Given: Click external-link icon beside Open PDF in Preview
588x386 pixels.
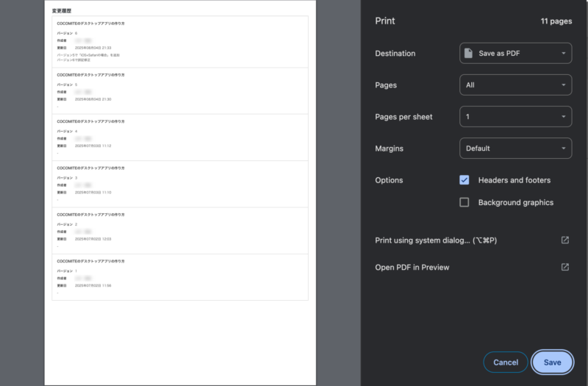Looking at the screenshot, I should (x=564, y=267).
